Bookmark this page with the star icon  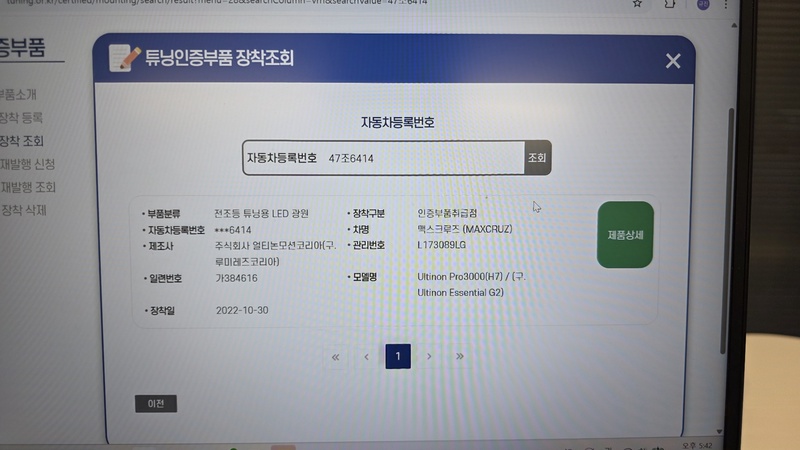638,4
